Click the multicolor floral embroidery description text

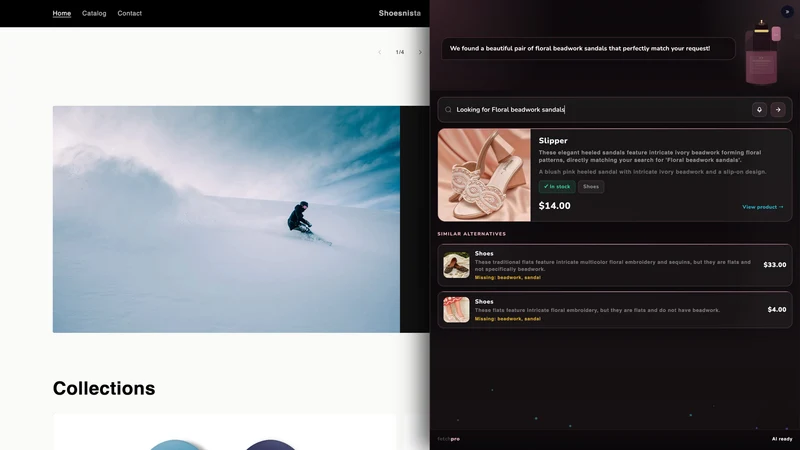(x=613, y=265)
